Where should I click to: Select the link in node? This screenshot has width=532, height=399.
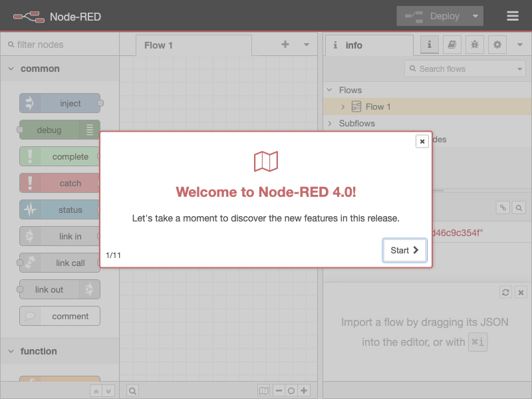tap(59, 236)
